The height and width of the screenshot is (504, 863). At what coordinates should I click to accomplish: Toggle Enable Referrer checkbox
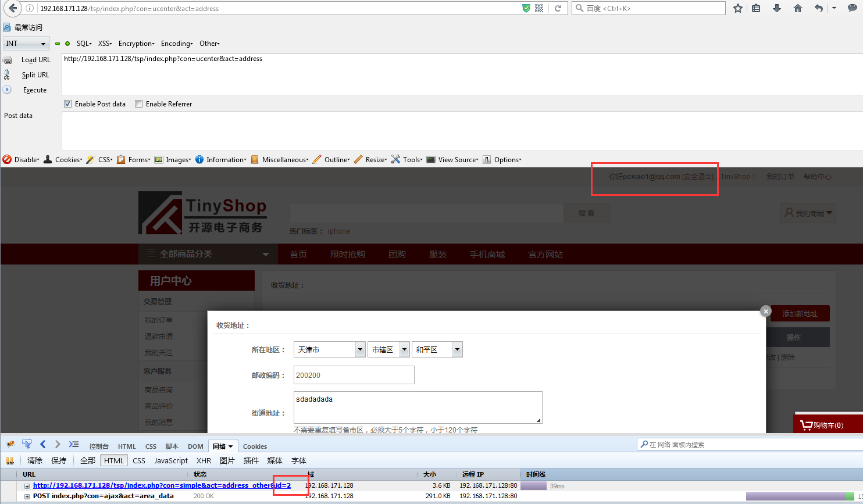(x=138, y=104)
